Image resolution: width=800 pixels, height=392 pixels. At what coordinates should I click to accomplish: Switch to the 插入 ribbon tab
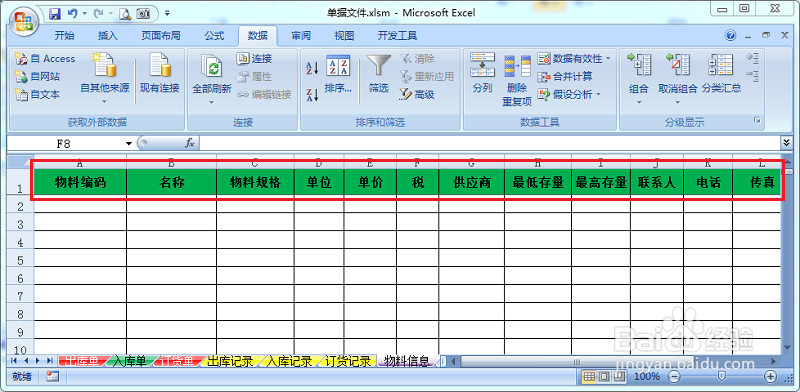coord(108,35)
